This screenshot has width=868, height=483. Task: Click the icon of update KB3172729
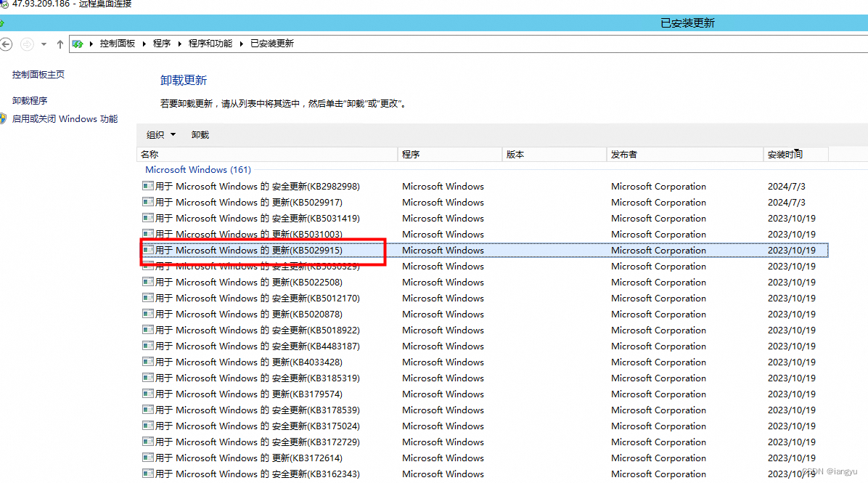click(x=148, y=442)
